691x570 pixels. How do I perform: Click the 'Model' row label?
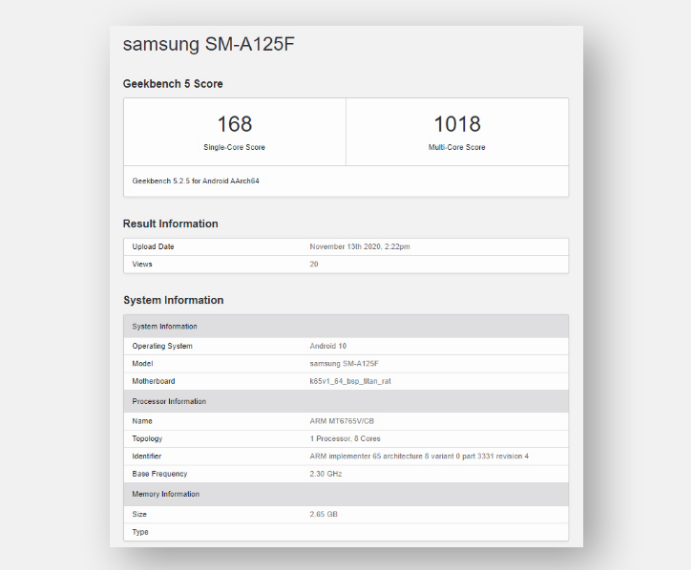(142, 364)
